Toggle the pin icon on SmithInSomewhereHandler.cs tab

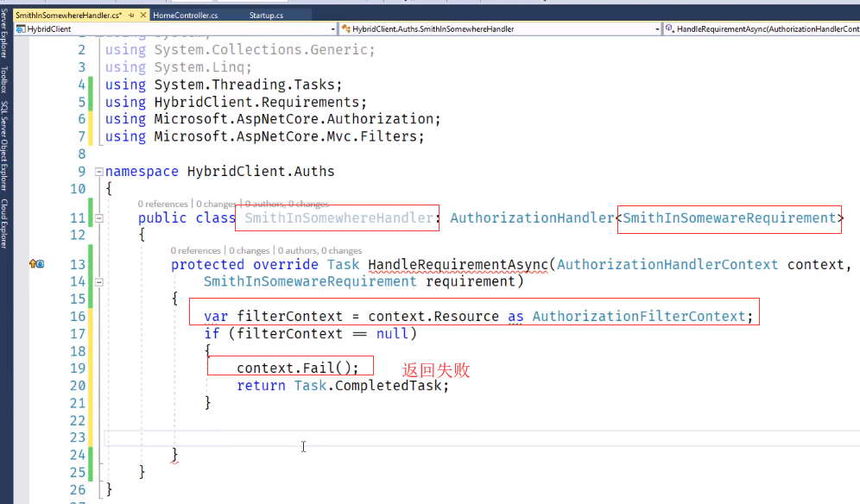[x=131, y=16]
